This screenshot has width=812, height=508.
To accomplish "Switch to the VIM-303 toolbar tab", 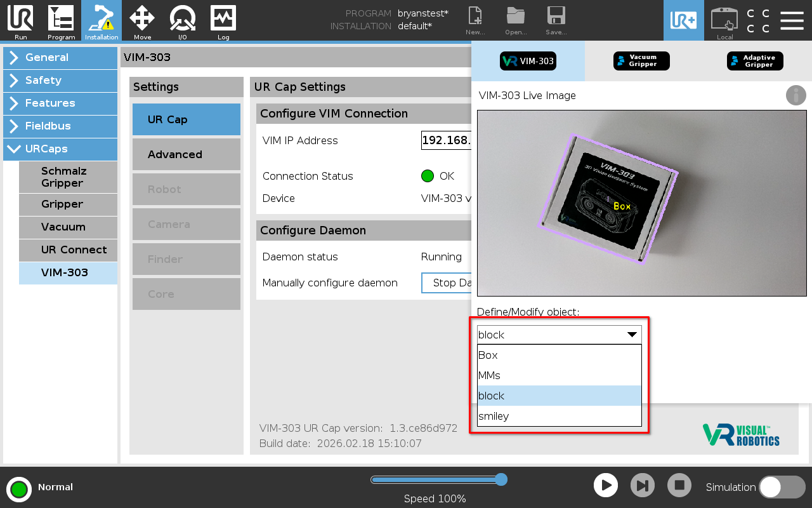I will pyautogui.click(x=528, y=61).
